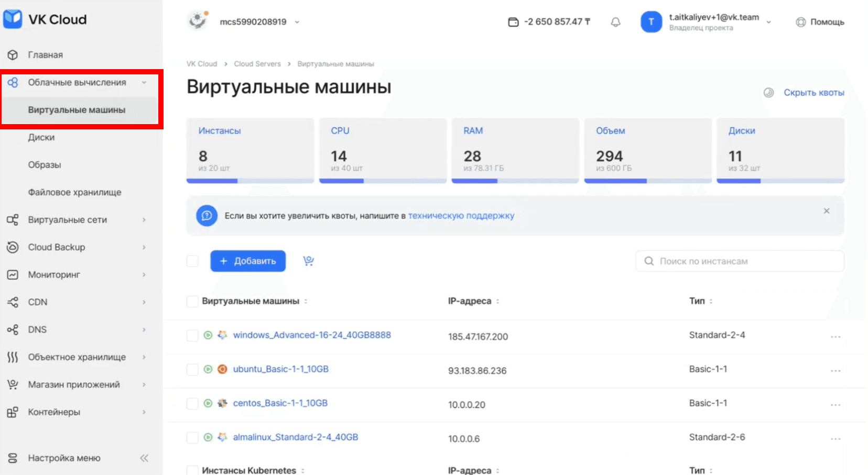Image resolution: width=868 pixels, height=475 pixels.
Task: Select checkbox for ubuntu_Basic-1-1_10GB
Action: (192, 370)
